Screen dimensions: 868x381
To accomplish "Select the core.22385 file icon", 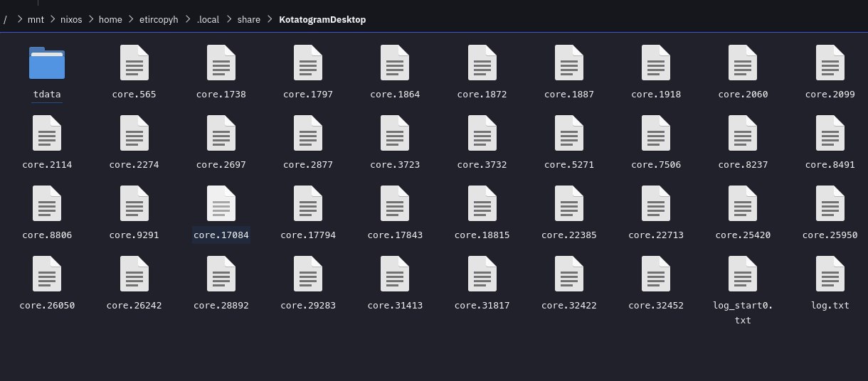I will (x=569, y=203).
